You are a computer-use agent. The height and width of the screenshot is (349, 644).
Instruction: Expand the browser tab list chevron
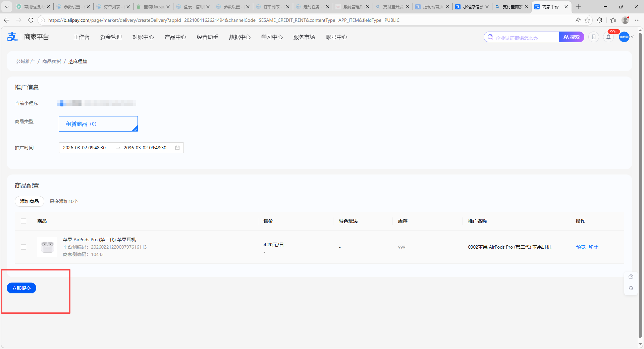7,7
